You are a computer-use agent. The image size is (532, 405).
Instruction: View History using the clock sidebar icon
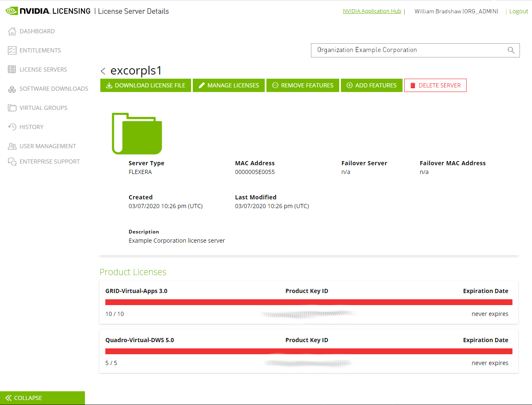(x=12, y=127)
